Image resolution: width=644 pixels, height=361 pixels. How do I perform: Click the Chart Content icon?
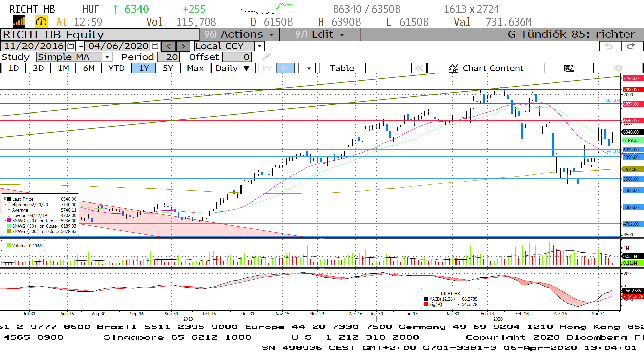(x=453, y=68)
